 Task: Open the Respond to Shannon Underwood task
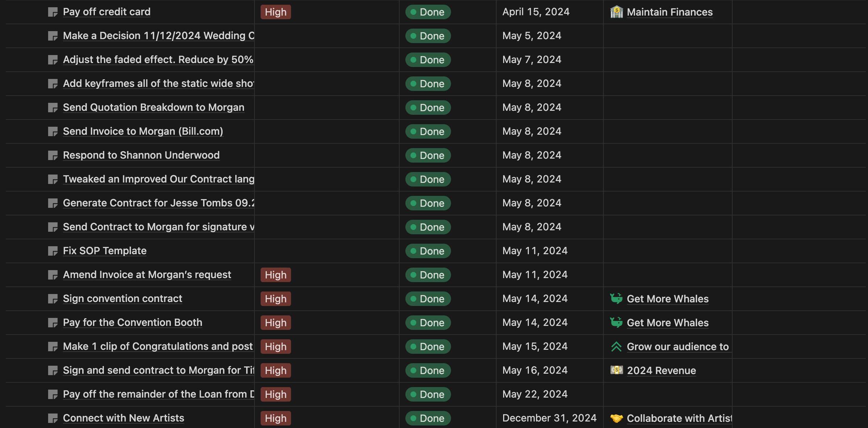point(141,155)
